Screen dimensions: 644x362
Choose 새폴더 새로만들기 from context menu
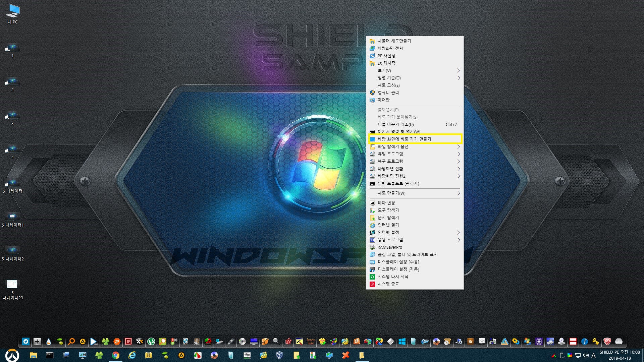coord(415,41)
